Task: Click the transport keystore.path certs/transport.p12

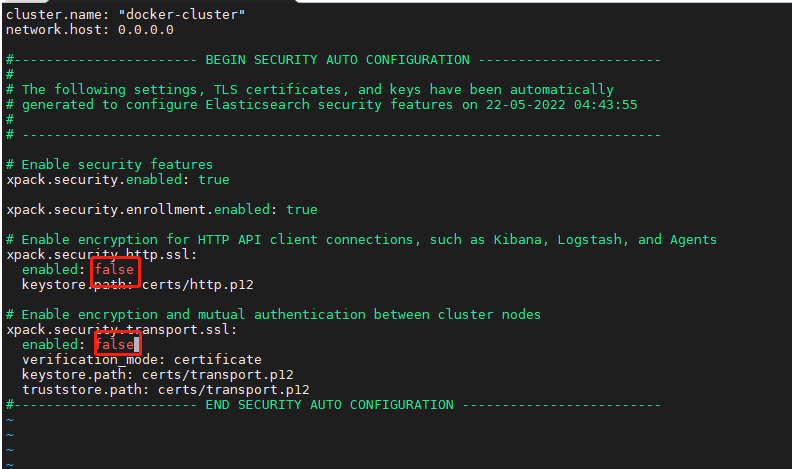Action: pos(218,375)
